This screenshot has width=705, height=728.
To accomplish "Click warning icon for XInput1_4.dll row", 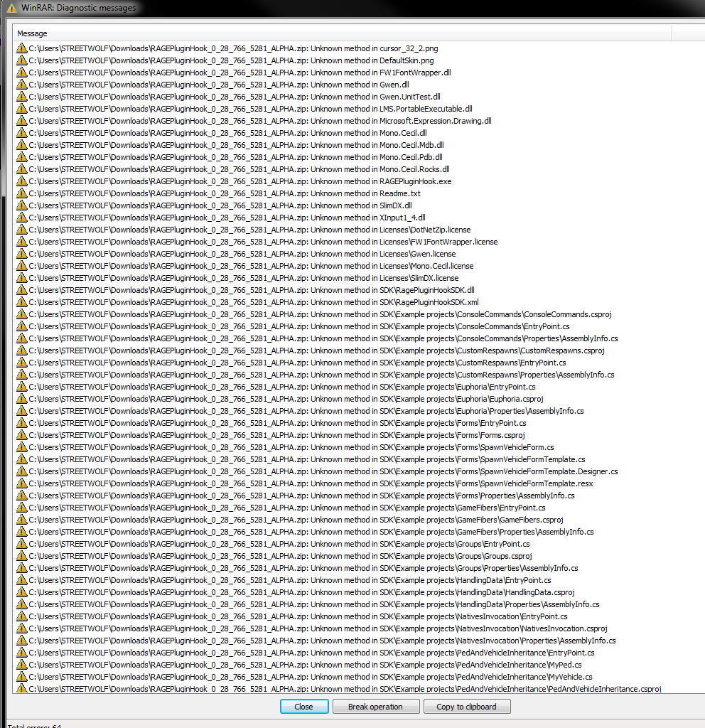I will pos(21,218).
